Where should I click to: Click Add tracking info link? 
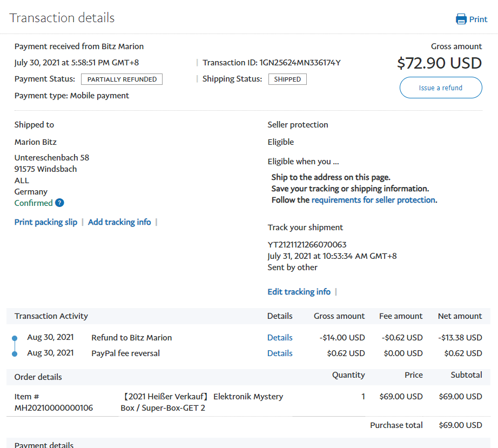point(119,222)
